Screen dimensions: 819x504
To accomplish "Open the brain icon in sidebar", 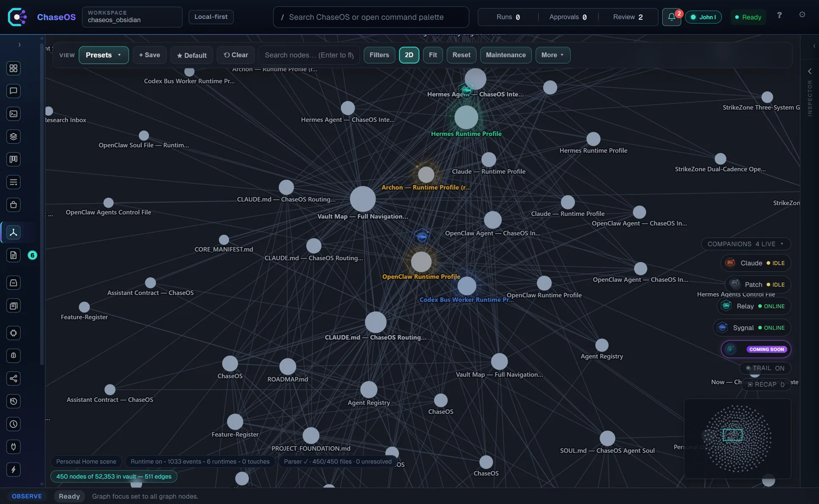I will click(x=13, y=356).
